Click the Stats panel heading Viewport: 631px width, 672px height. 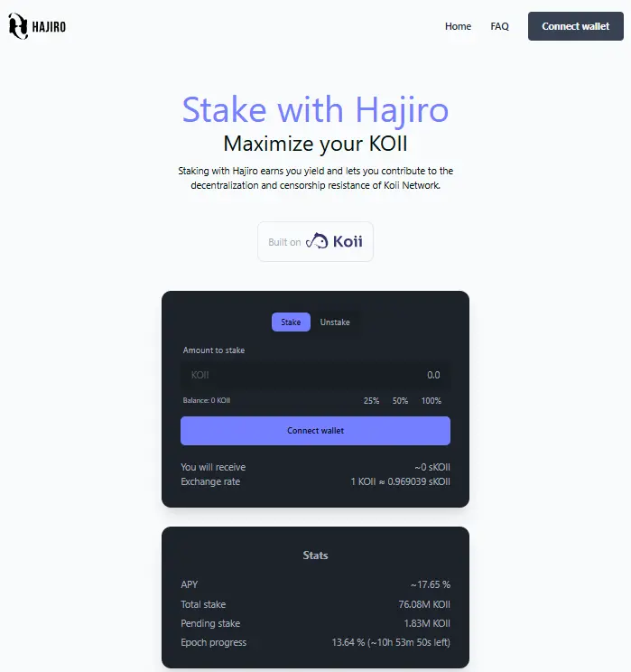pyautogui.click(x=315, y=555)
